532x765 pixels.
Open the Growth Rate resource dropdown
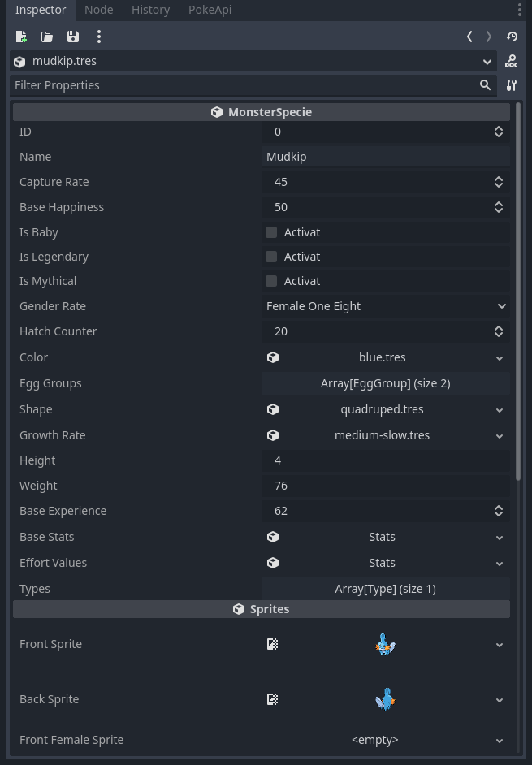click(x=500, y=436)
